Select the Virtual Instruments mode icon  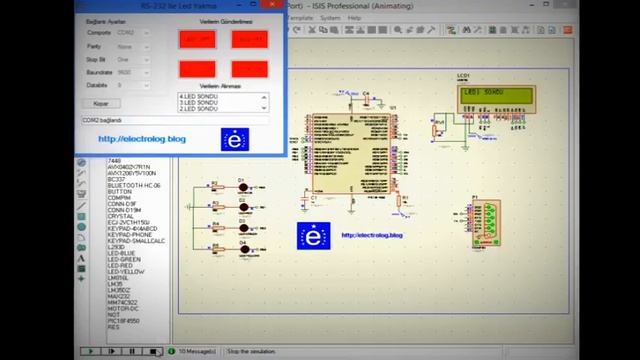81,194
